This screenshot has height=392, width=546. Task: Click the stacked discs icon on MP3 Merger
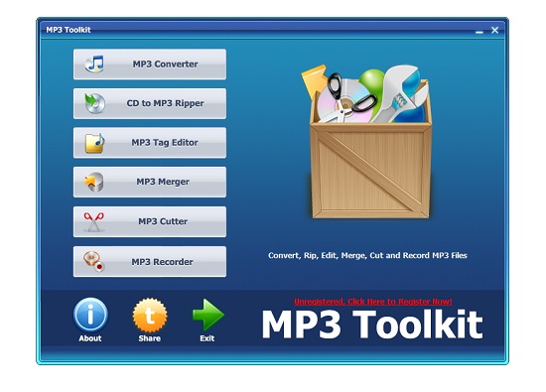(x=94, y=182)
